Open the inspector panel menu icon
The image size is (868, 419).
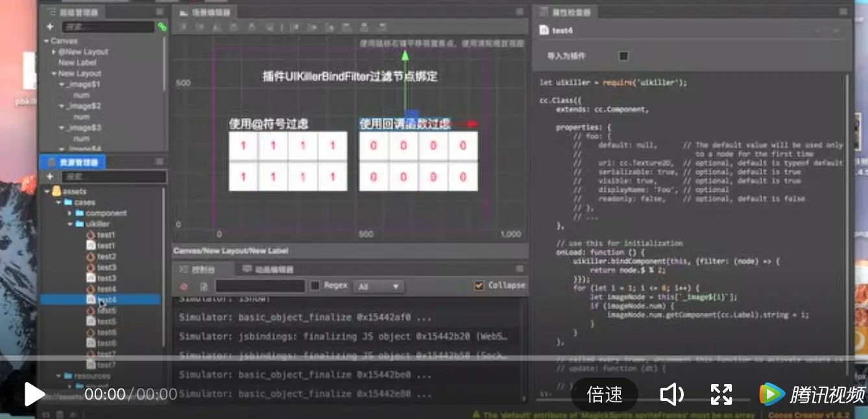tap(842, 12)
